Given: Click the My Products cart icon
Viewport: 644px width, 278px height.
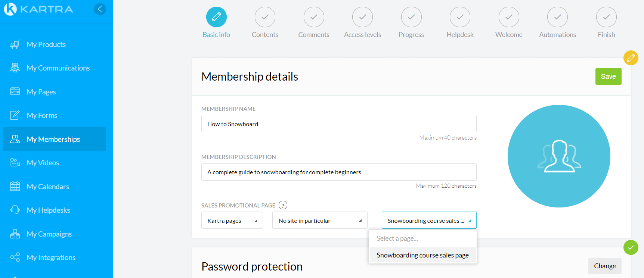Looking at the screenshot, I should pyautogui.click(x=15, y=44).
